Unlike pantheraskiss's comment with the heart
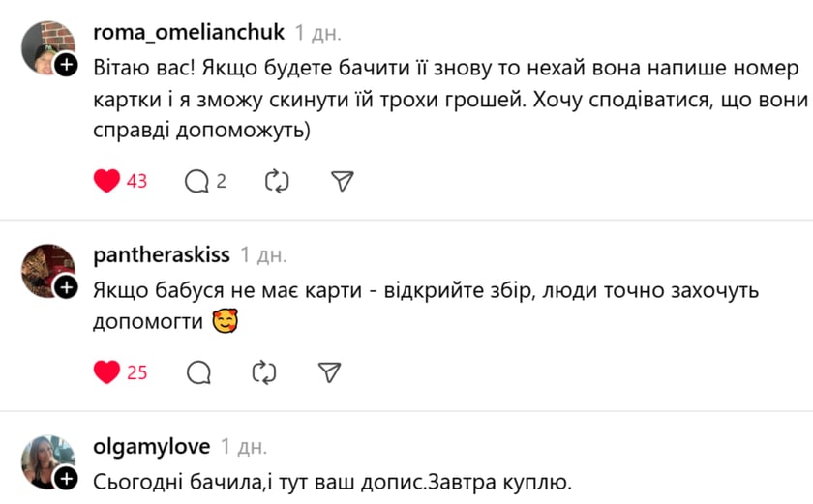Screen dimensions: 813x504 point(107,371)
